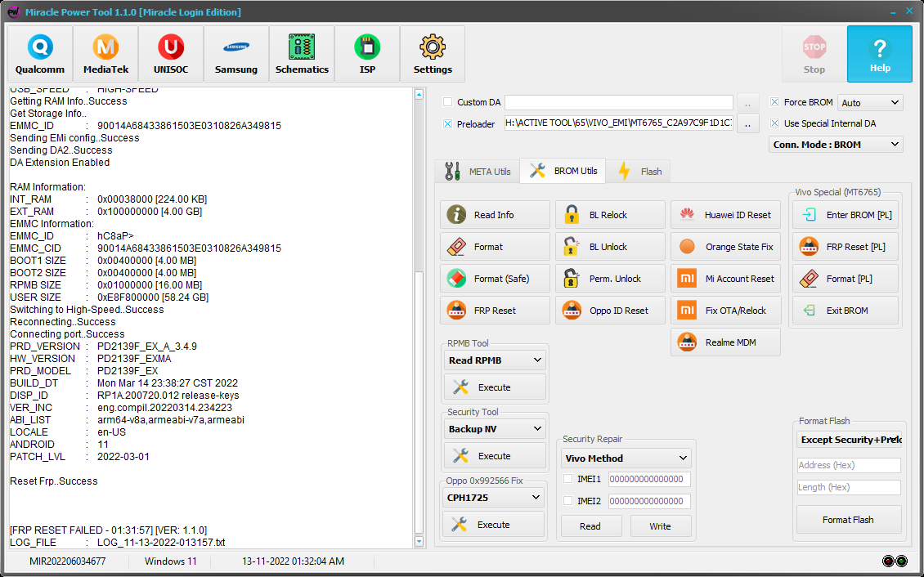Toggle Use Special Internal DA
Image resolution: width=924 pixels, height=577 pixels.
pos(775,123)
